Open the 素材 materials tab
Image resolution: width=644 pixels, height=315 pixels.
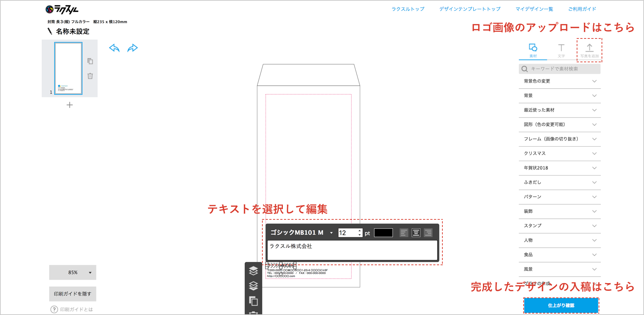tap(533, 51)
